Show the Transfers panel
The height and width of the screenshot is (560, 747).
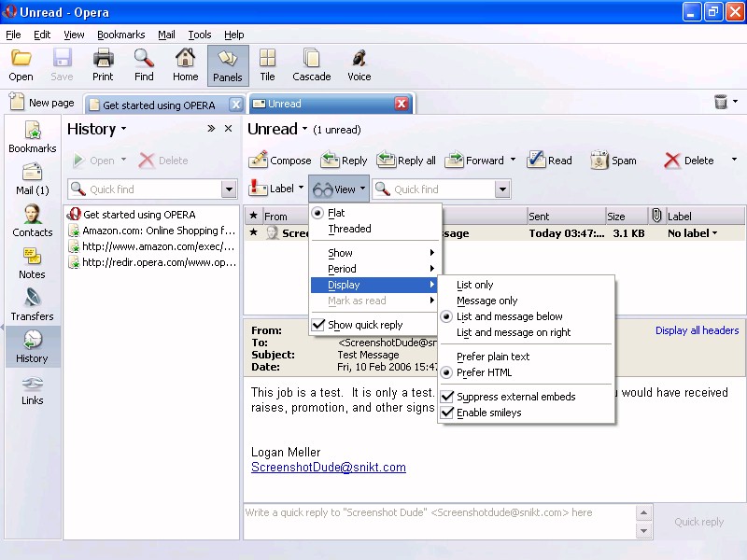[x=33, y=305]
